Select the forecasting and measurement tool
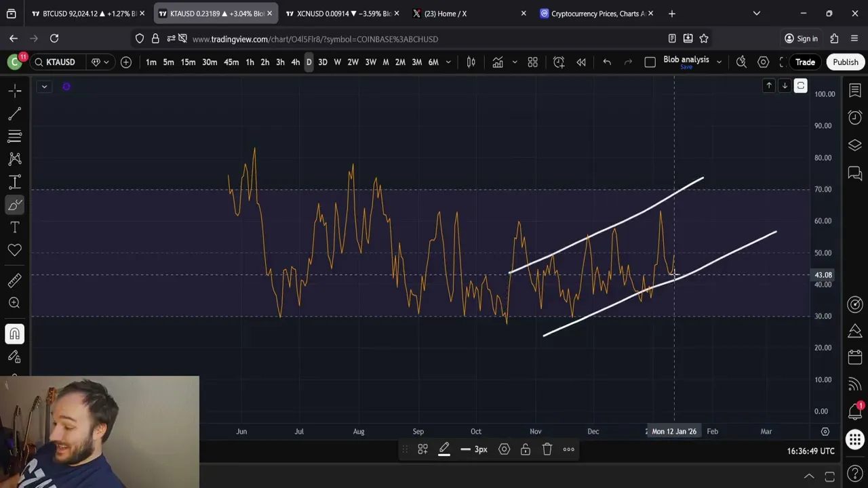The width and height of the screenshot is (868, 488). pos(15,182)
